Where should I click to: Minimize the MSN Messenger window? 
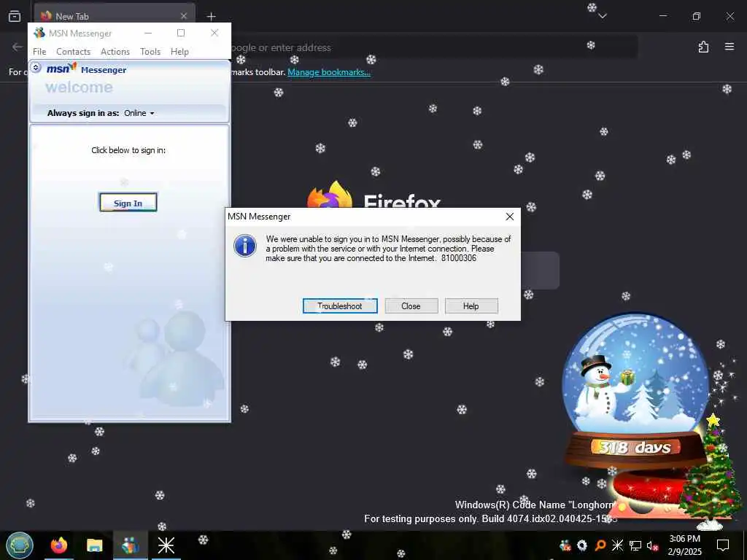tap(148, 33)
